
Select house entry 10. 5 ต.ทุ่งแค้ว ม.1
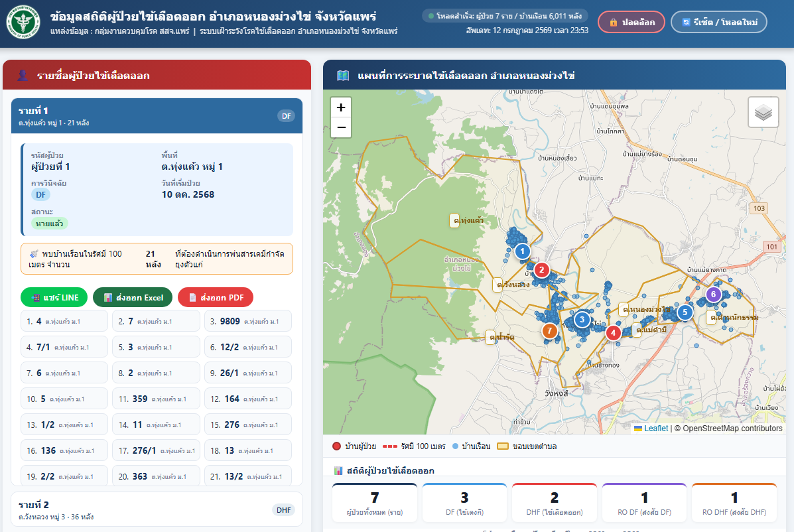(x=64, y=399)
